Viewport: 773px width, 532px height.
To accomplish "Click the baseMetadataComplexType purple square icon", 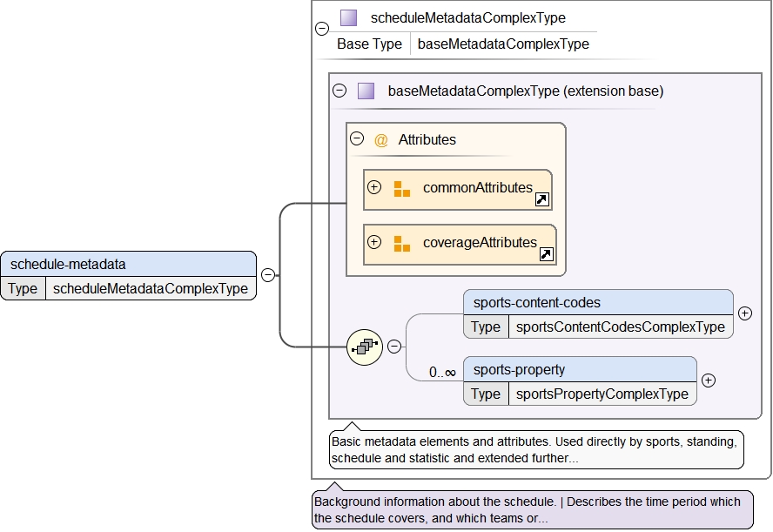I will (x=366, y=91).
